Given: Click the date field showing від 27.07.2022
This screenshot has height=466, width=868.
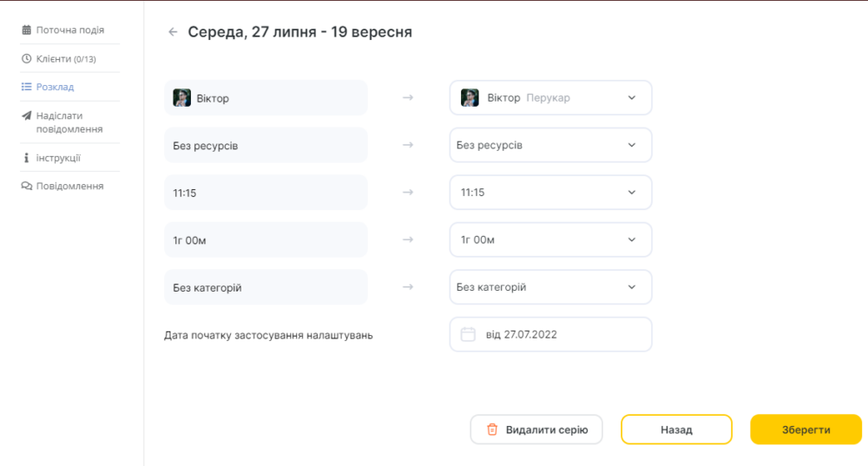Looking at the screenshot, I should pyautogui.click(x=550, y=334).
